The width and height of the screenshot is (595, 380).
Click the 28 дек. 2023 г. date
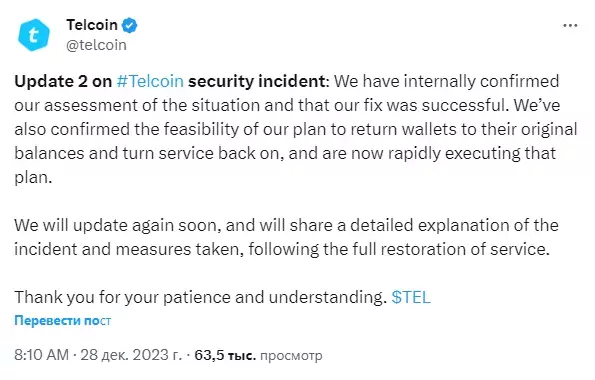[131, 355]
